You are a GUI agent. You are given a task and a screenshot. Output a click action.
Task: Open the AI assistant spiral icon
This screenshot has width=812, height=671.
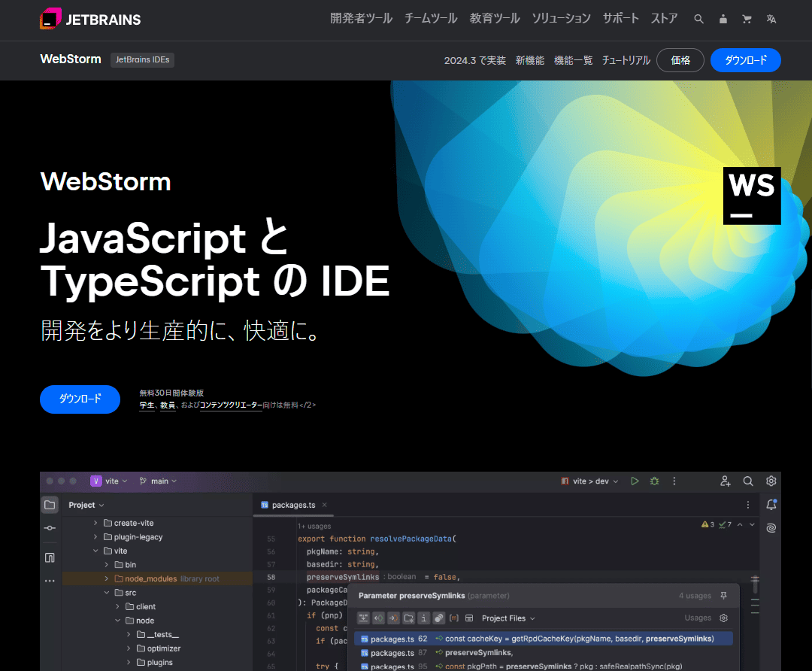(771, 528)
